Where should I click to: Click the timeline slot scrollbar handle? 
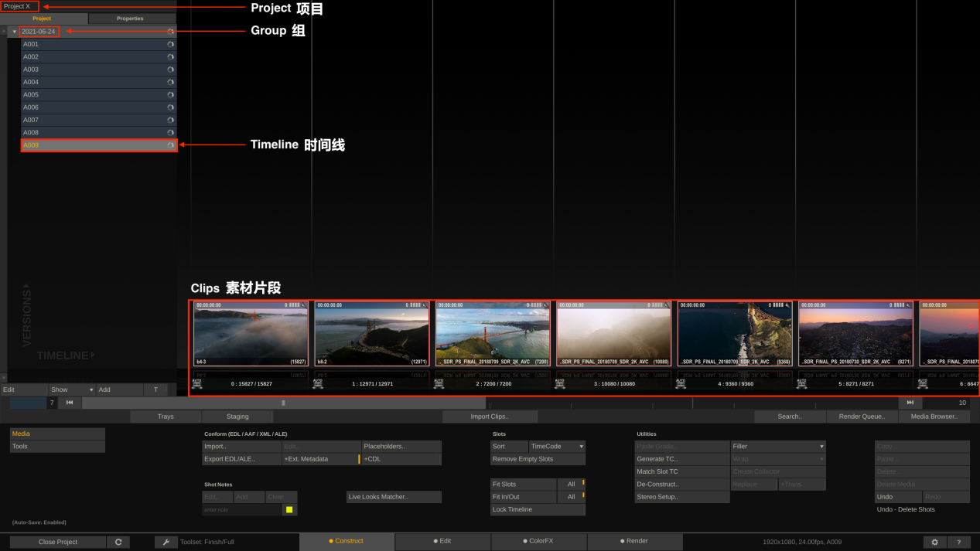284,403
